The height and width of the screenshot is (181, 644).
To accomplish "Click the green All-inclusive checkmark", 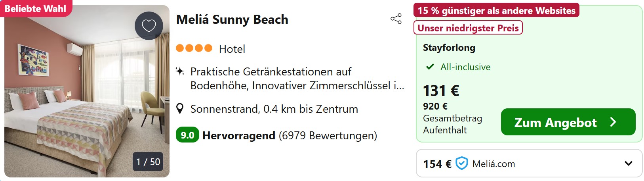I will [430, 67].
